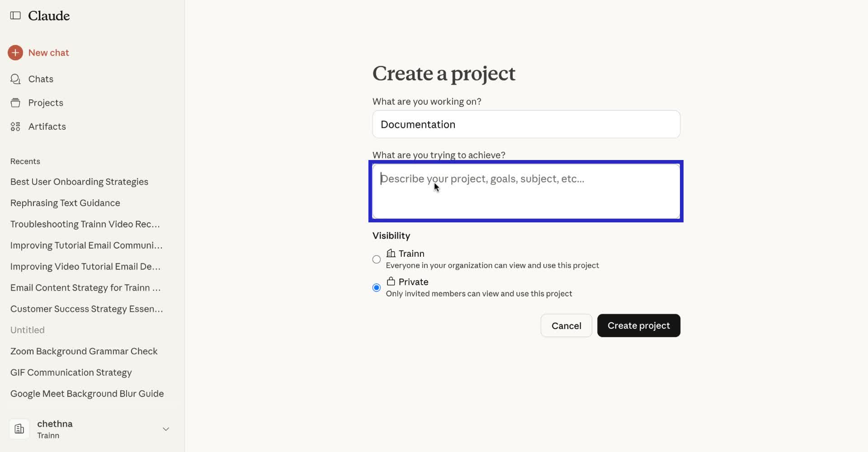Open Chats from the sidebar icon
Viewport: 868px width, 452px height.
click(15, 79)
